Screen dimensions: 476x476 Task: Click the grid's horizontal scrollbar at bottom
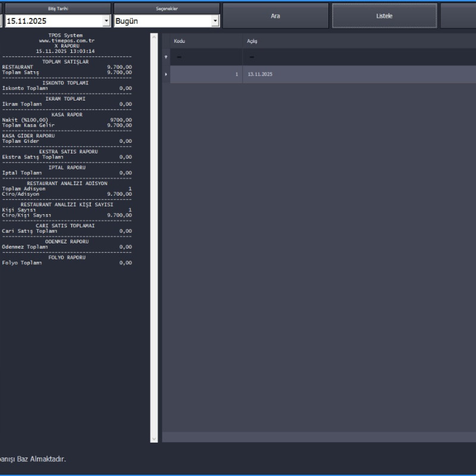click(x=319, y=437)
